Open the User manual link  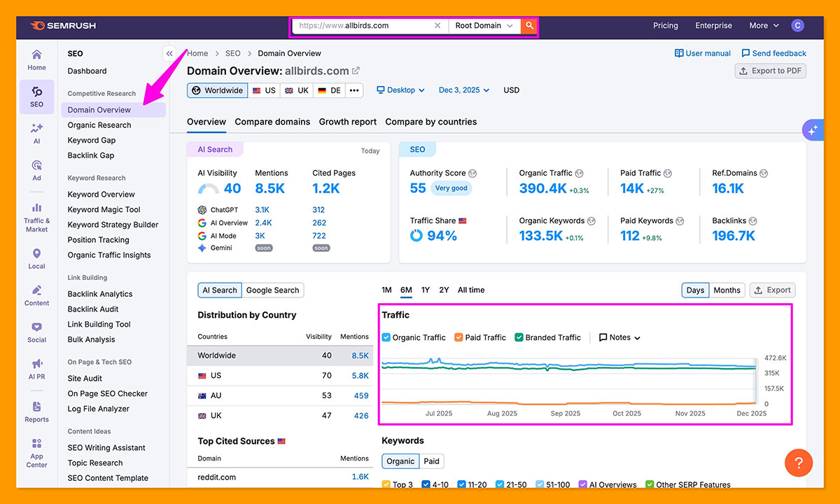[702, 53]
